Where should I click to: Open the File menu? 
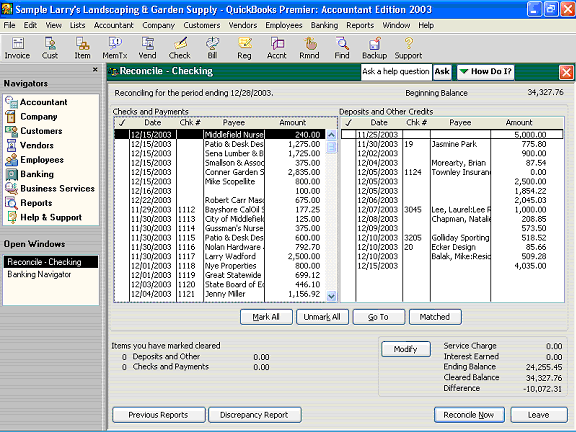pos(10,25)
